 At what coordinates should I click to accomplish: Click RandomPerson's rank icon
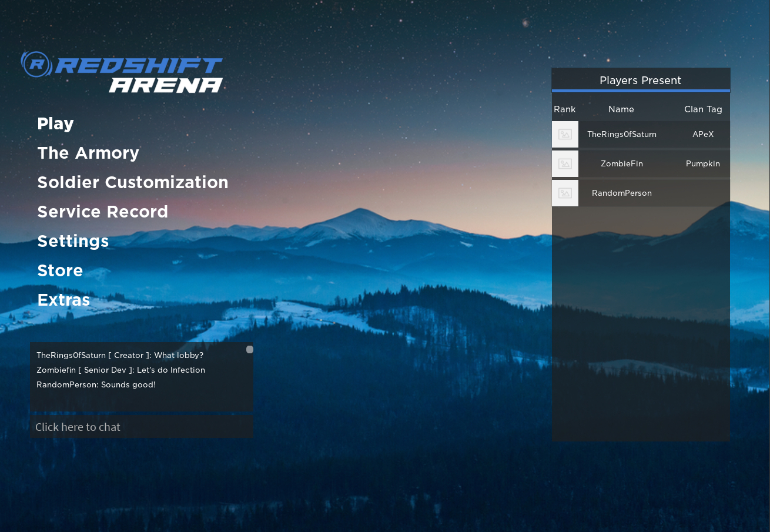pyautogui.click(x=565, y=193)
